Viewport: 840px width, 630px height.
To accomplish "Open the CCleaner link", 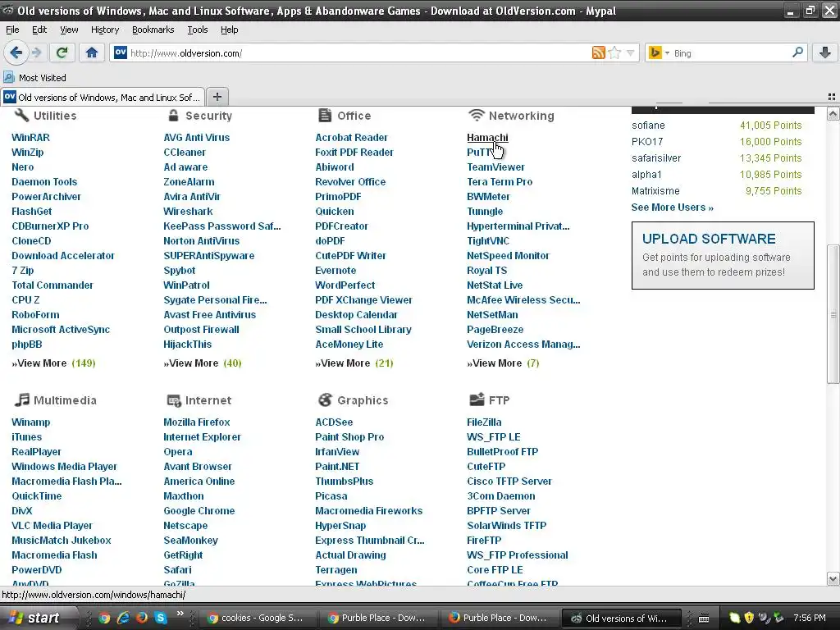I will click(x=185, y=152).
